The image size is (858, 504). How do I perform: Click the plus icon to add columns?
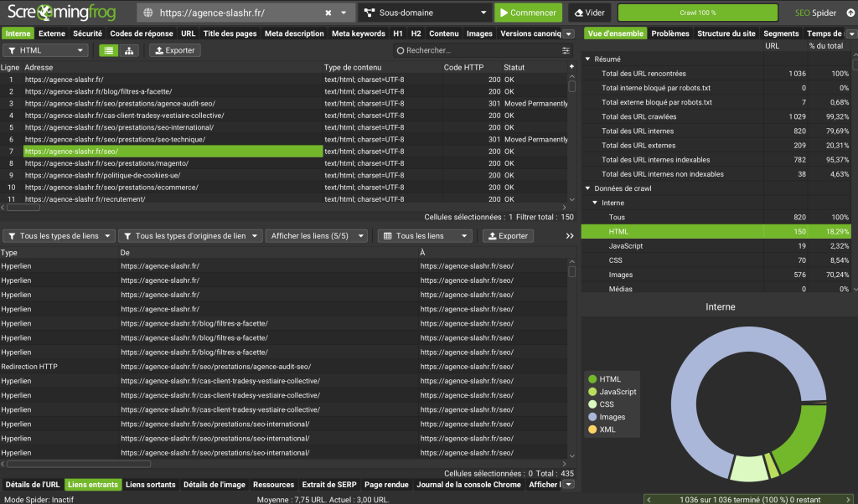click(571, 67)
